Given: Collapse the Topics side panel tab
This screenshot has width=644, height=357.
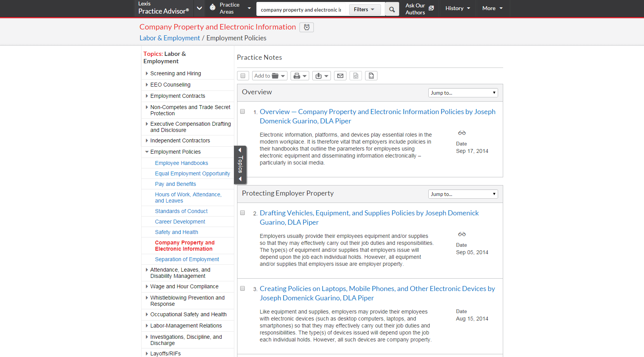Looking at the screenshot, I should (x=240, y=165).
